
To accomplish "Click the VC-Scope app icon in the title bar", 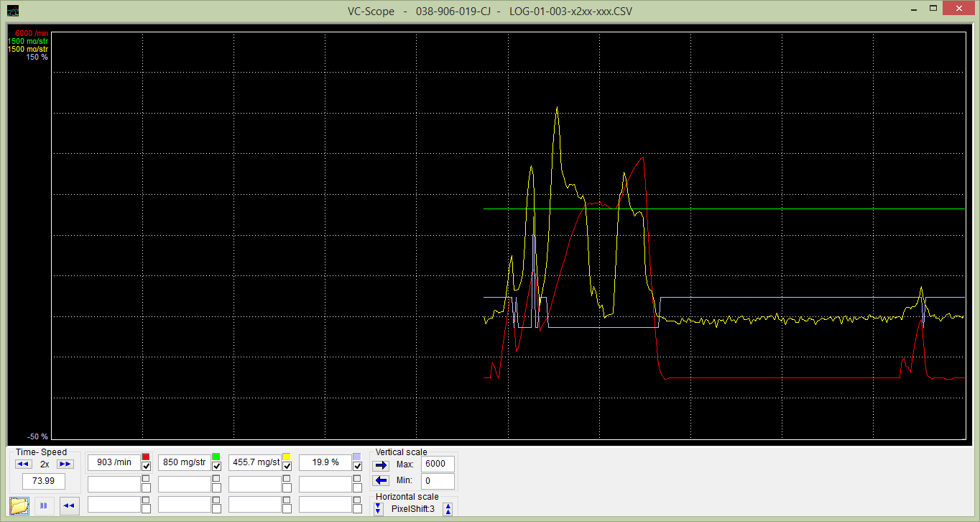I will [x=13, y=11].
